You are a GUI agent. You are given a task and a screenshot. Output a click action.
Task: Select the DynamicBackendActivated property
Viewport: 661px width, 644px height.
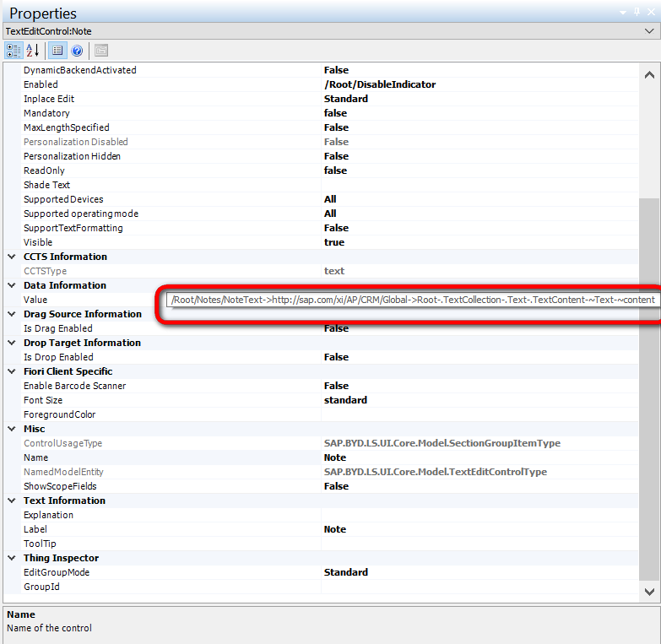pyautogui.click(x=80, y=70)
